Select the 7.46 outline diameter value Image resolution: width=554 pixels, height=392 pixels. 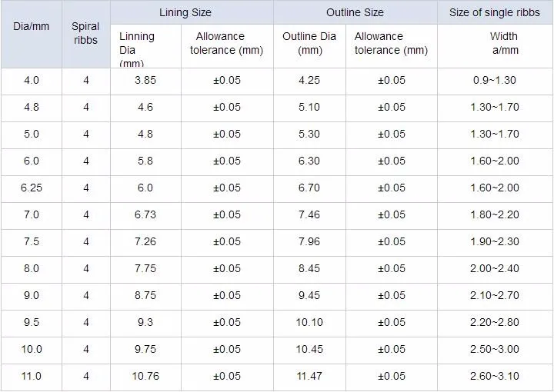click(309, 215)
